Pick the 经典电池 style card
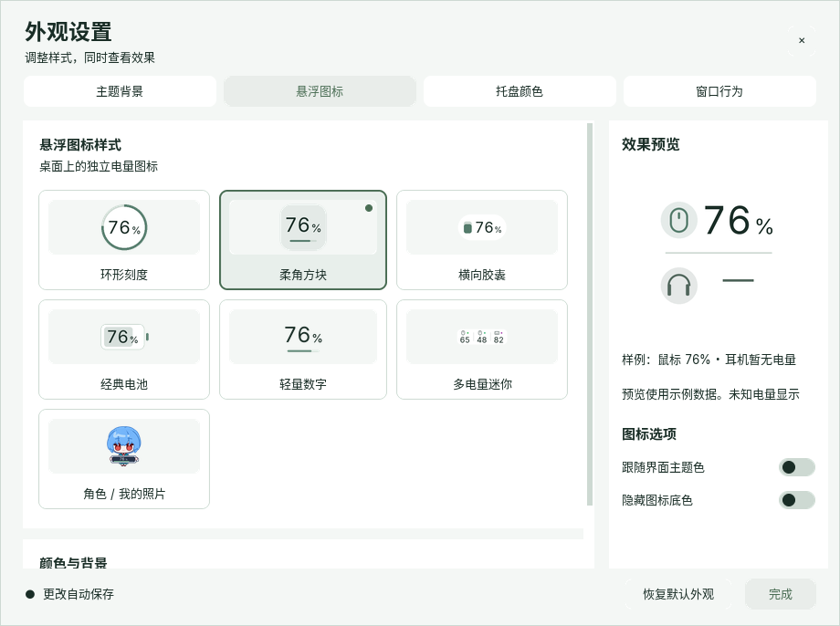This screenshot has width=840, height=626. pyautogui.click(x=124, y=350)
